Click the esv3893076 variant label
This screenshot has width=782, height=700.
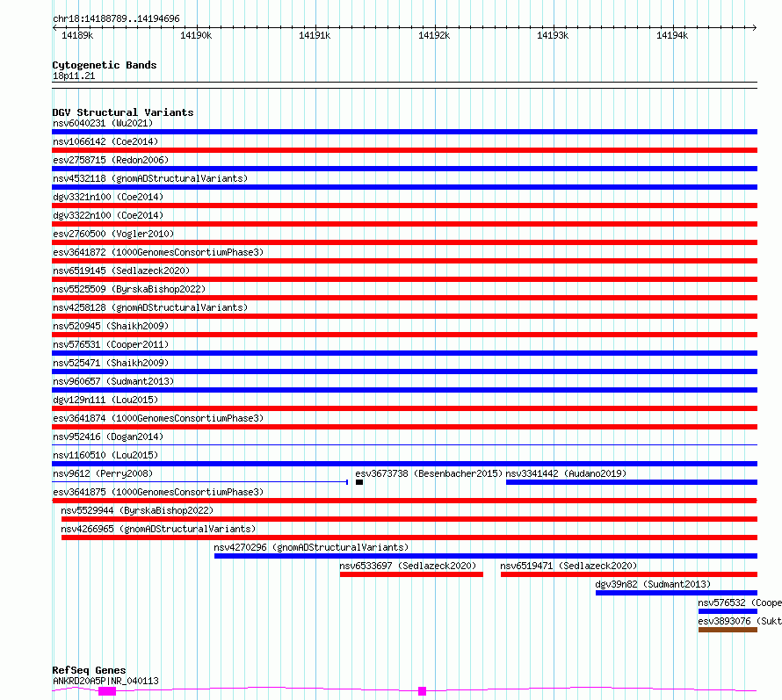(740, 621)
